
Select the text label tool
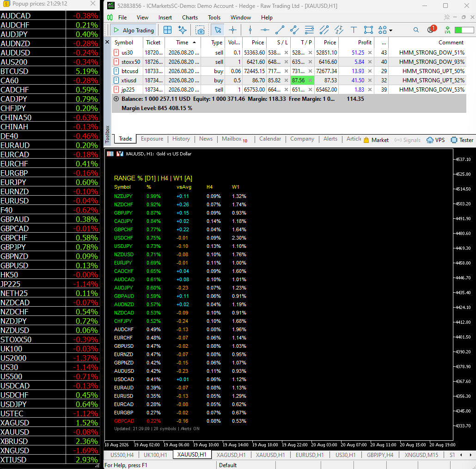click(354, 30)
